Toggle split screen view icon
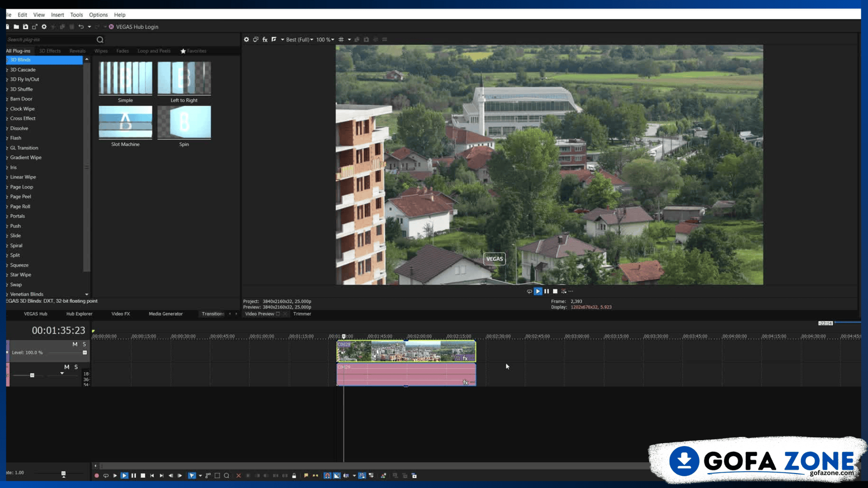Viewport: 868px width, 488px height. [x=274, y=40]
